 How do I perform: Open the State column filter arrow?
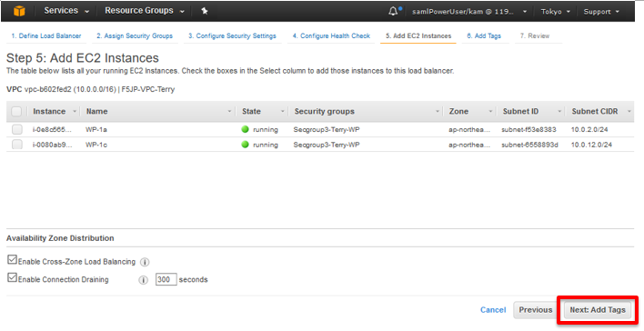(x=282, y=111)
